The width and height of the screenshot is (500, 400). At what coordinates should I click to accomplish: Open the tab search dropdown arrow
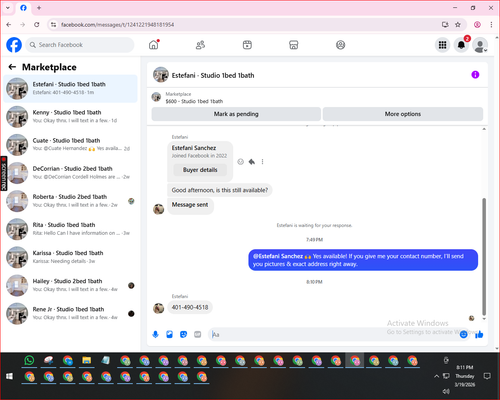click(x=8, y=8)
